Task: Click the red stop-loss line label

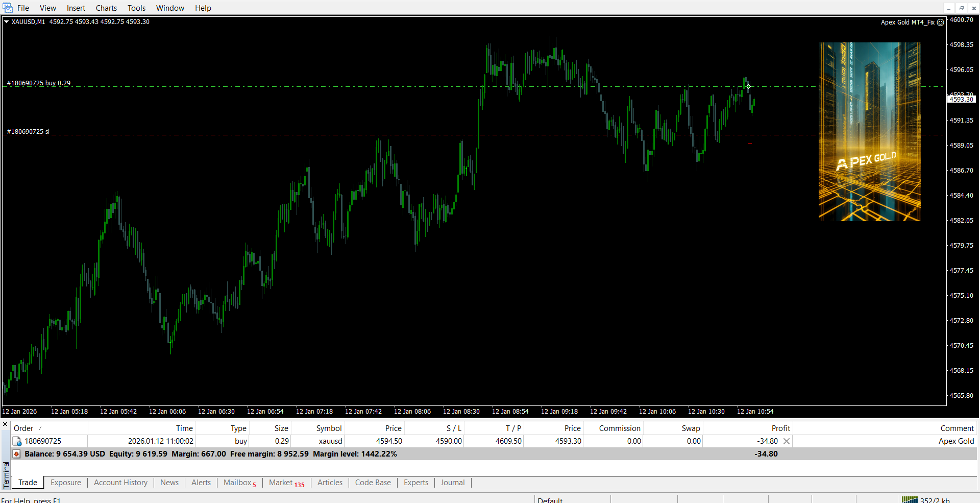Action: 28,132
